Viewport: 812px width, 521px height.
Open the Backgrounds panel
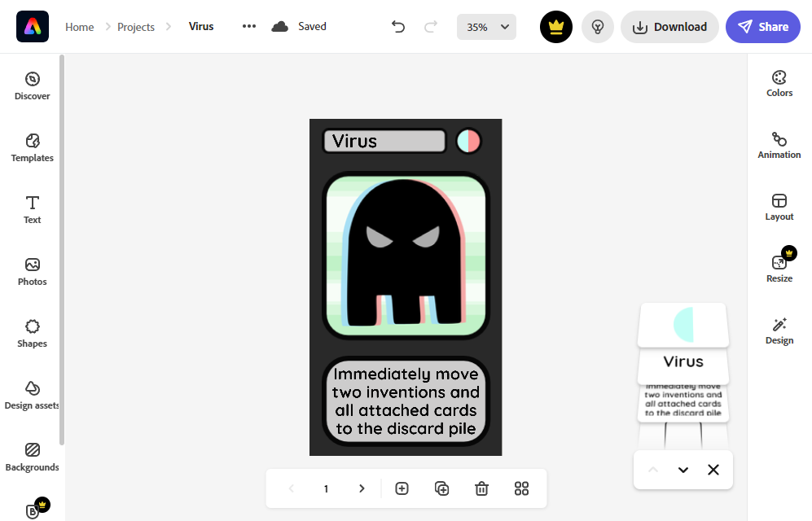[32, 458]
